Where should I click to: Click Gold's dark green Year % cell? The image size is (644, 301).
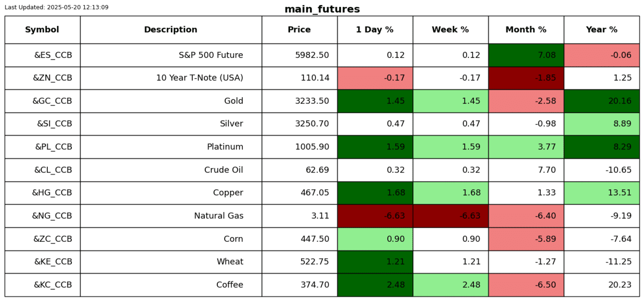point(602,101)
